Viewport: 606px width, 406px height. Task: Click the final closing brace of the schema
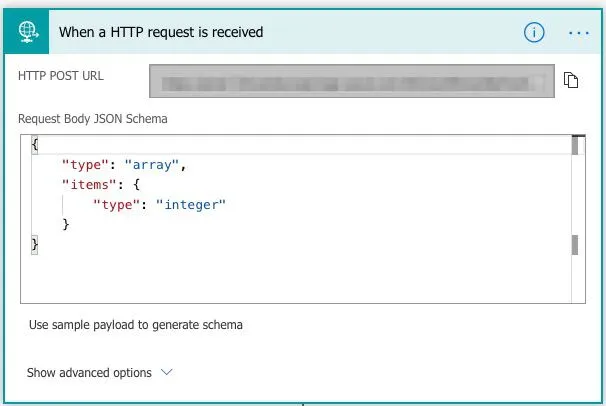pyautogui.click(x=35, y=243)
